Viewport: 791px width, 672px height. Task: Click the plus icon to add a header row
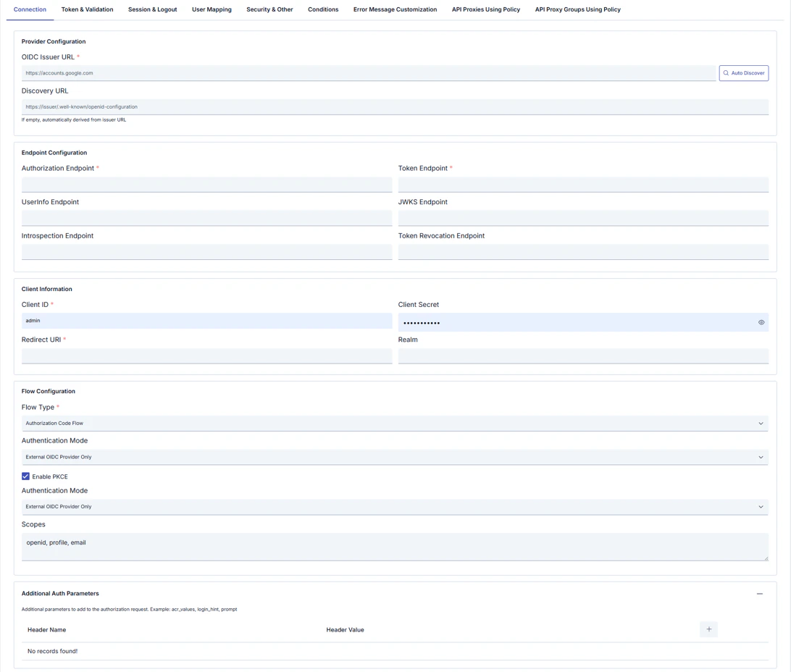pyautogui.click(x=708, y=629)
